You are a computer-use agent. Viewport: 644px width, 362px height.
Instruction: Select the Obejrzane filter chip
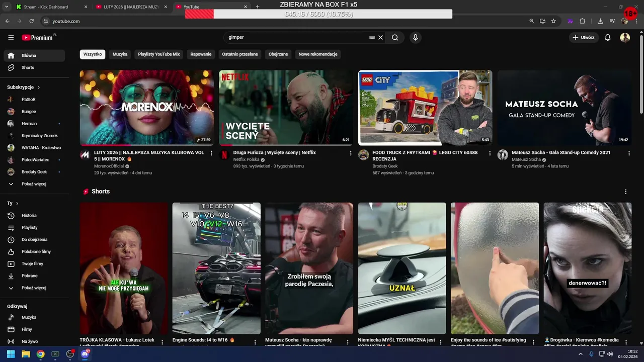point(278,54)
